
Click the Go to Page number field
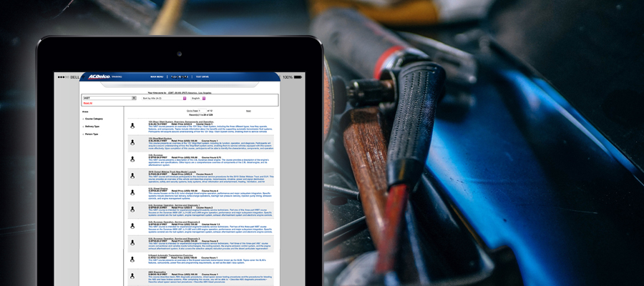click(200, 111)
